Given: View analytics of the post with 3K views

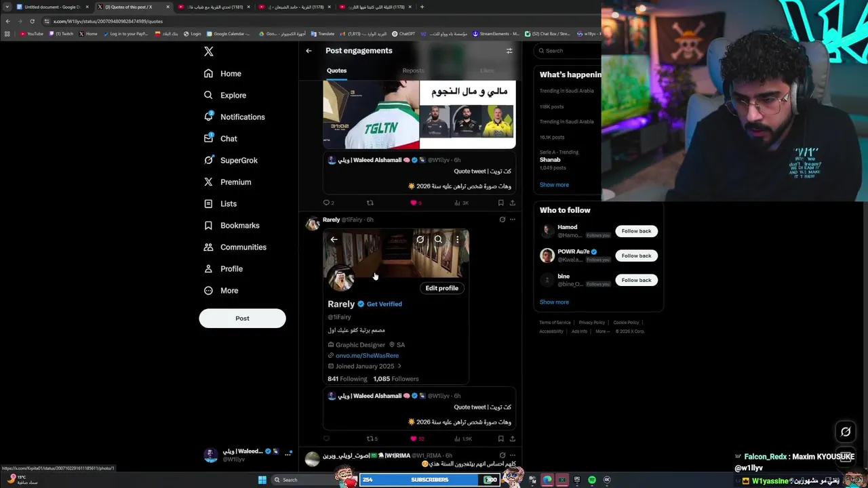Looking at the screenshot, I should click(461, 203).
